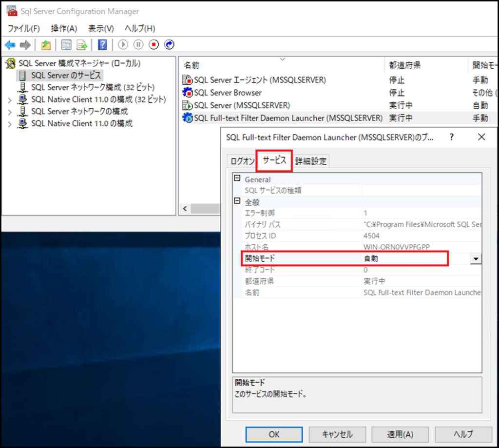Viewport: 499px width, 448px height.
Task: Click horizontal scrollbar left arrow in service list
Action: [185, 209]
